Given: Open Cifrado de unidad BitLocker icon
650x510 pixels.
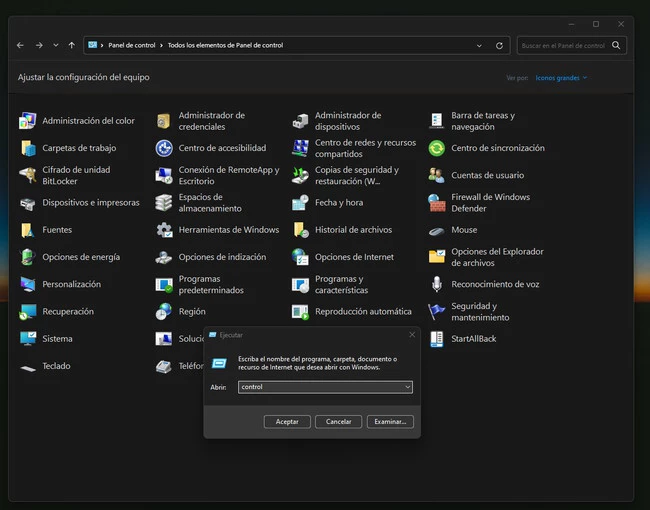Looking at the screenshot, I should [28, 175].
